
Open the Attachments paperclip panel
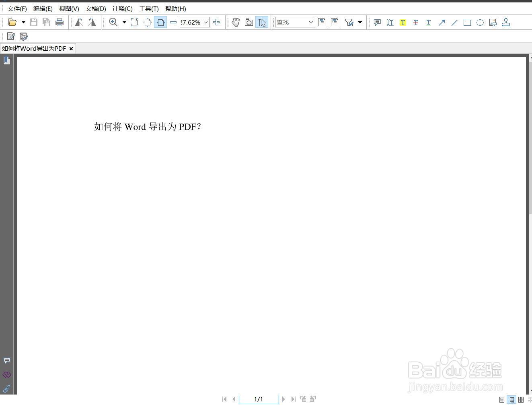[7, 388]
